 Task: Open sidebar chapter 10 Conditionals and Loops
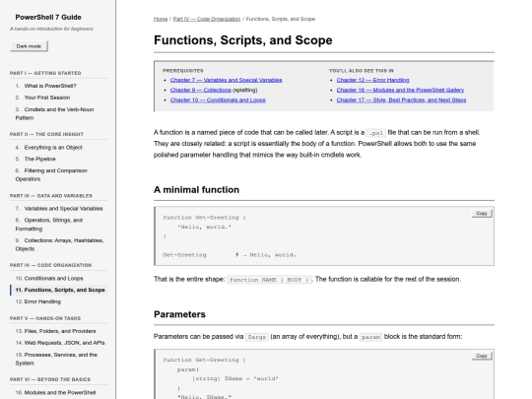59,278
